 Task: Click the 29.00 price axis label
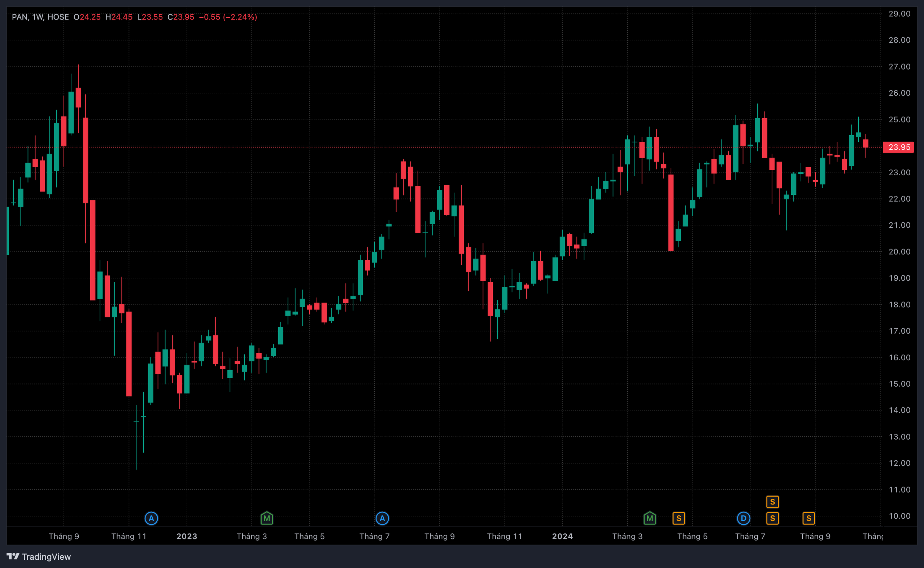coord(899,14)
